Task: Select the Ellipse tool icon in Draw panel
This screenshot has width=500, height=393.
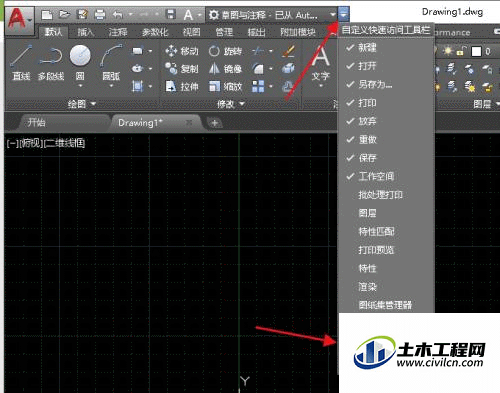Action: [137, 69]
